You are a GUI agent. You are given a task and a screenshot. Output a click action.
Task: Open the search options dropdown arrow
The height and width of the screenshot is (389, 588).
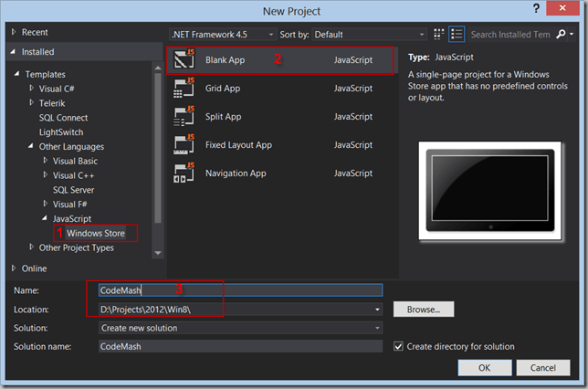[572, 34]
